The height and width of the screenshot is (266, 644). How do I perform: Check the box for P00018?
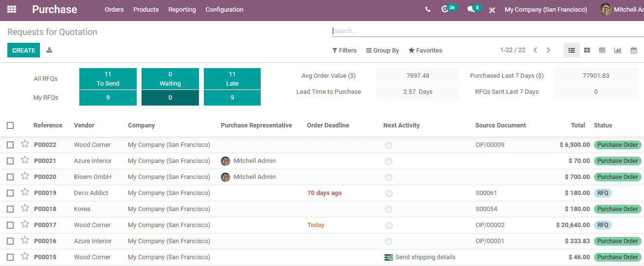point(10,209)
